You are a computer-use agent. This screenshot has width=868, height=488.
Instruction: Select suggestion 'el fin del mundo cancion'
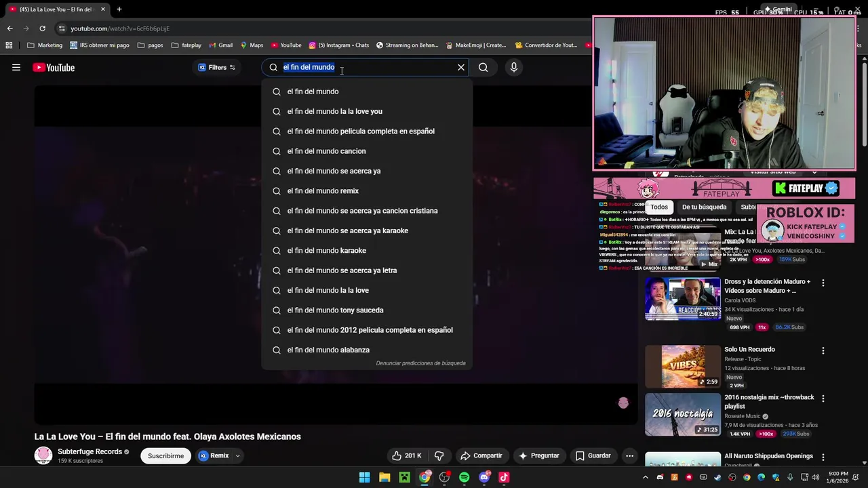(x=367, y=151)
